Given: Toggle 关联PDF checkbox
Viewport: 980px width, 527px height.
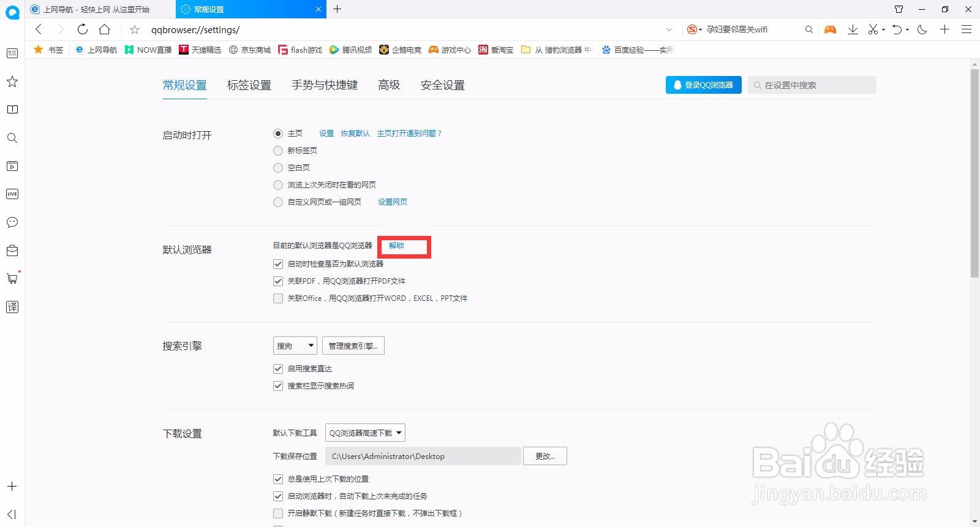Looking at the screenshot, I should click(278, 281).
